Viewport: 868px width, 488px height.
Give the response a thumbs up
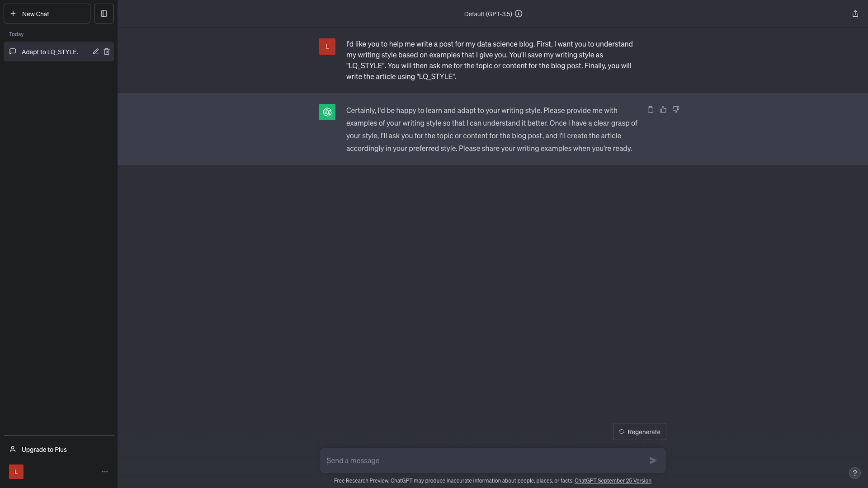663,109
